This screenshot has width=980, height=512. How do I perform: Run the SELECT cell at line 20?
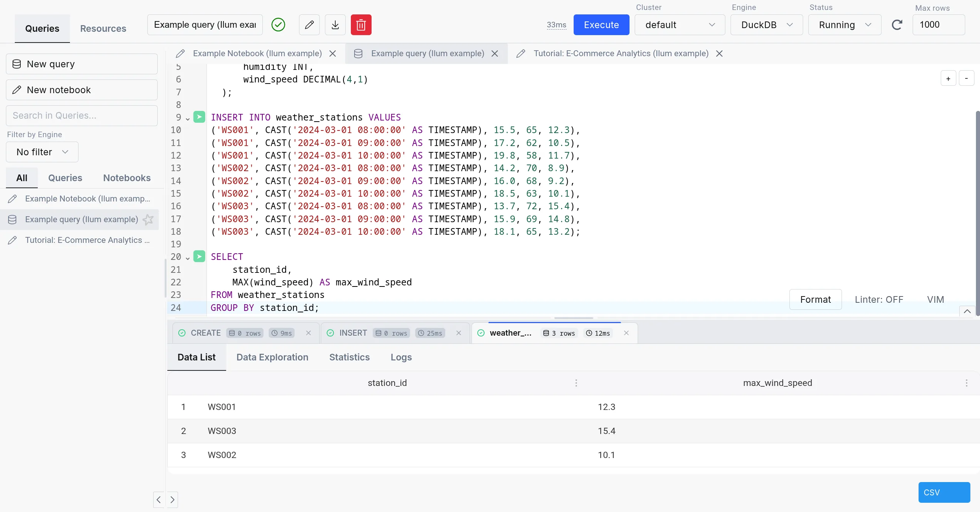pos(199,257)
